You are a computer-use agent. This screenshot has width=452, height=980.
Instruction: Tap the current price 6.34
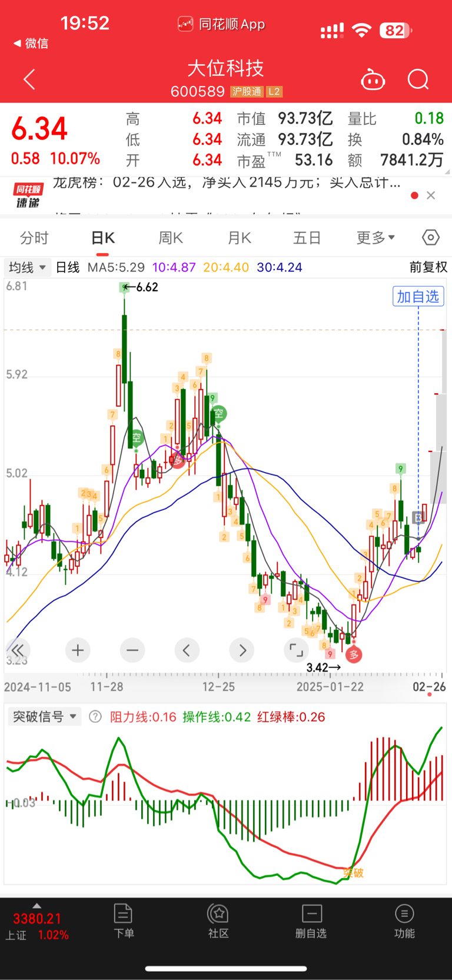tap(39, 129)
